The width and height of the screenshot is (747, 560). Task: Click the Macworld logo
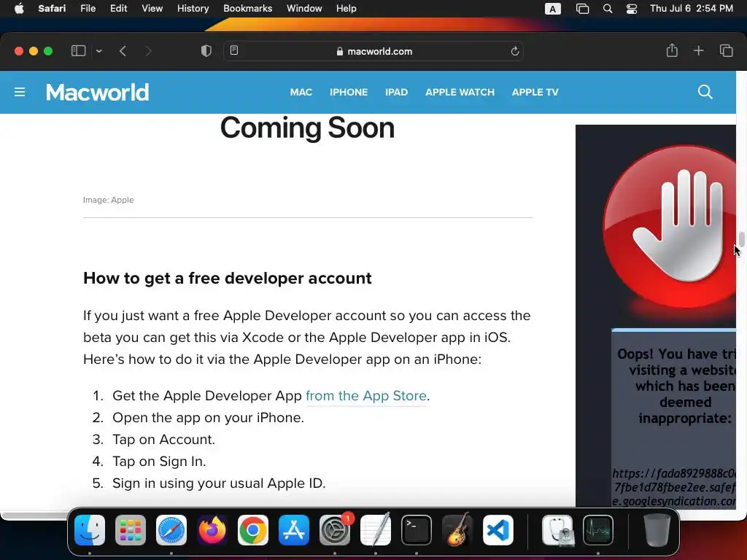[97, 93]
